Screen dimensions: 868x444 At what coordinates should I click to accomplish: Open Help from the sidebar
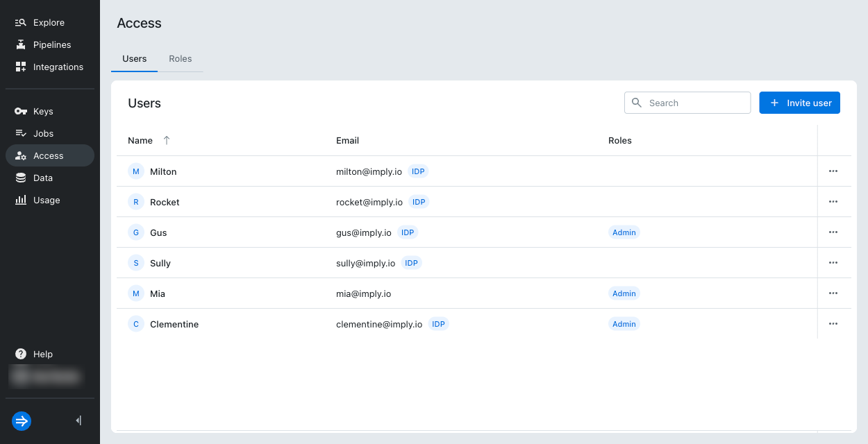tap(49, 354)
